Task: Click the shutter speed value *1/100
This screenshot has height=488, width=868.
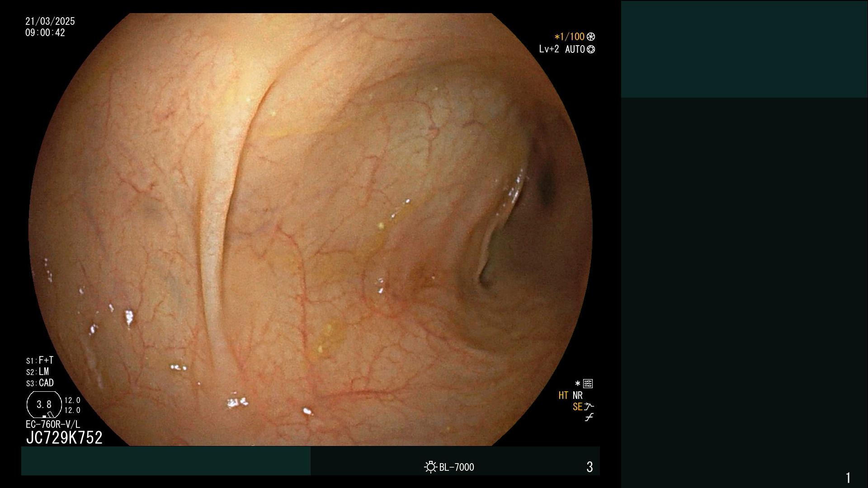Action: coord(569,37)
